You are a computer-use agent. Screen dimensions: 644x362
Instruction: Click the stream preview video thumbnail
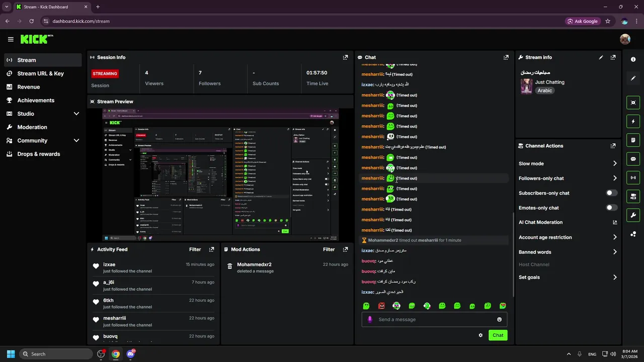click(221, 174)
